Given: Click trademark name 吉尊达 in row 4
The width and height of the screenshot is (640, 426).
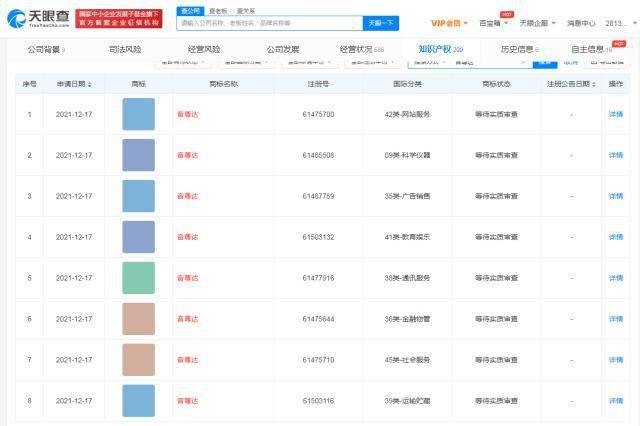Looking at the screenshot, I should (x=187, y=237).
